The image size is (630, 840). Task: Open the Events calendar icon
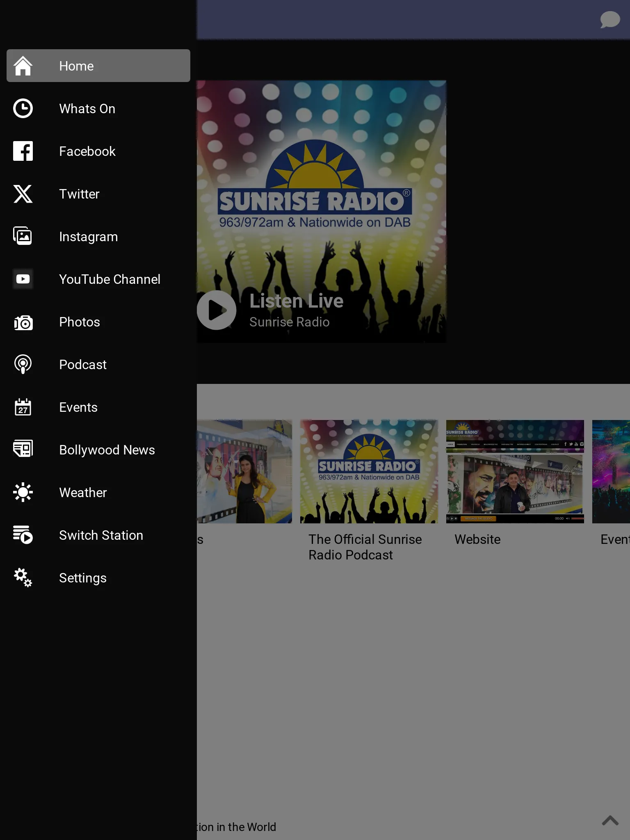tap(23, 407)
